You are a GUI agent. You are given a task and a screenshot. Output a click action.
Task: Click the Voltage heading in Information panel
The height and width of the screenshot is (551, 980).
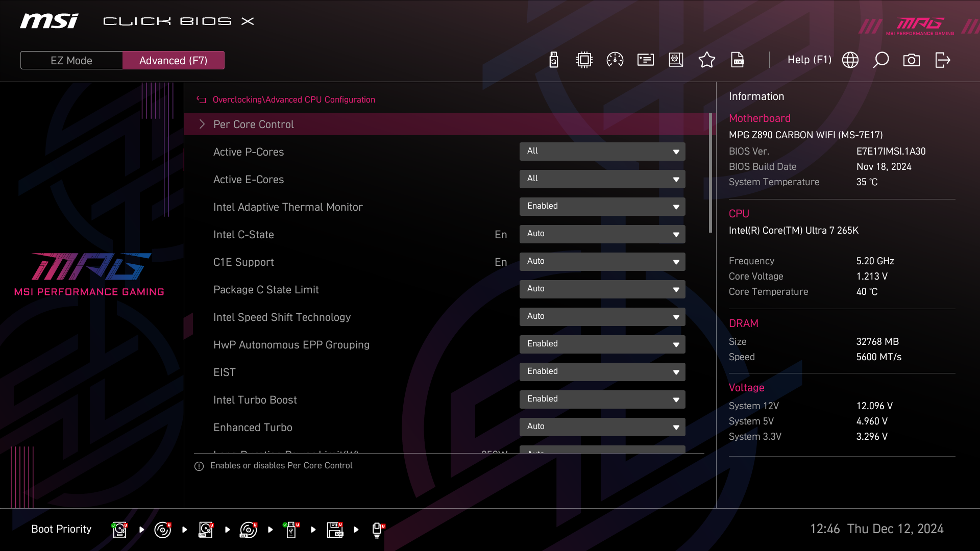click(x=746, y=388)
